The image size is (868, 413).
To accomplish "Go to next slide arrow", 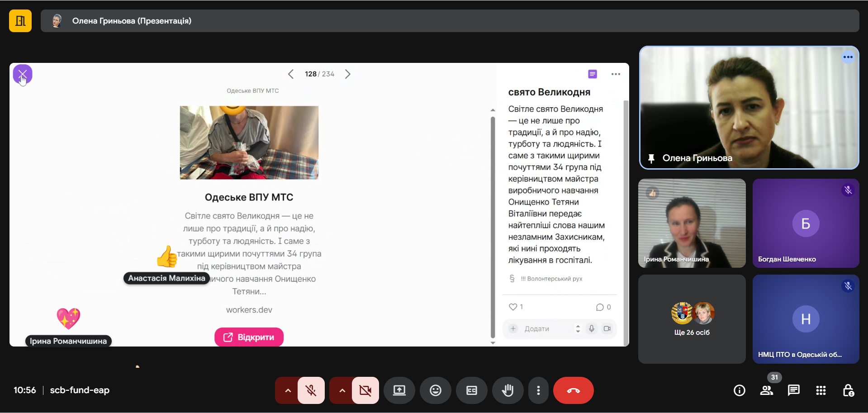I will tap(347, 74).
